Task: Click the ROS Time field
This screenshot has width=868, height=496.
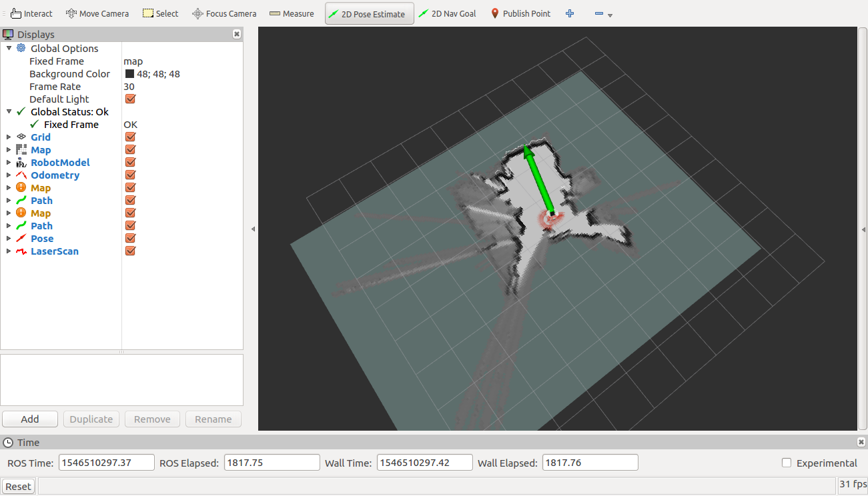Action: click(106, 463)
